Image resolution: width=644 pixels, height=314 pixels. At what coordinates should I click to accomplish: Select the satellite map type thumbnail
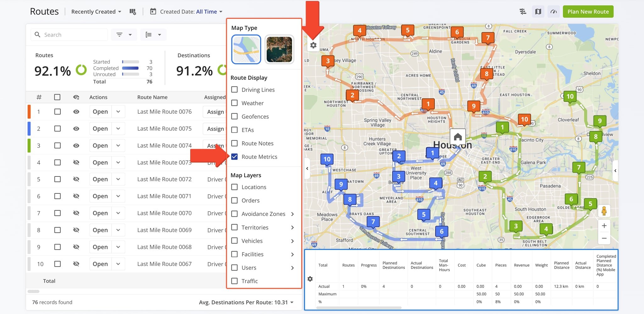[279, 49]
